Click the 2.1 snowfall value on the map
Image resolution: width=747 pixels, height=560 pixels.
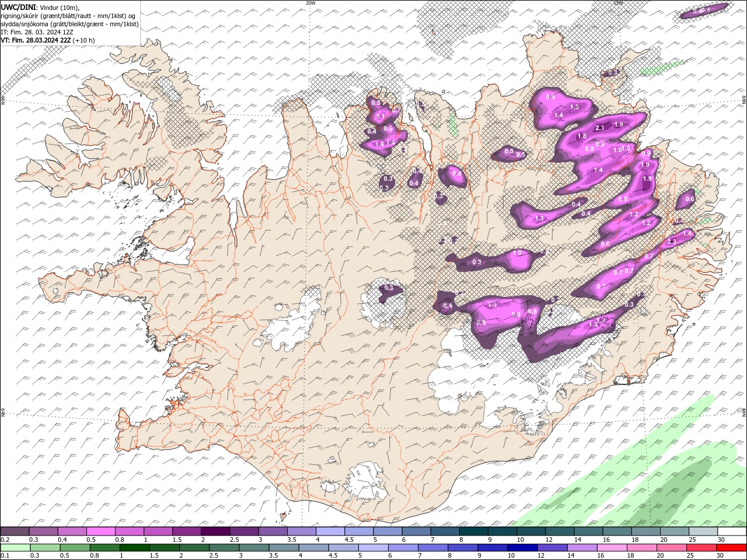point(599,128)
